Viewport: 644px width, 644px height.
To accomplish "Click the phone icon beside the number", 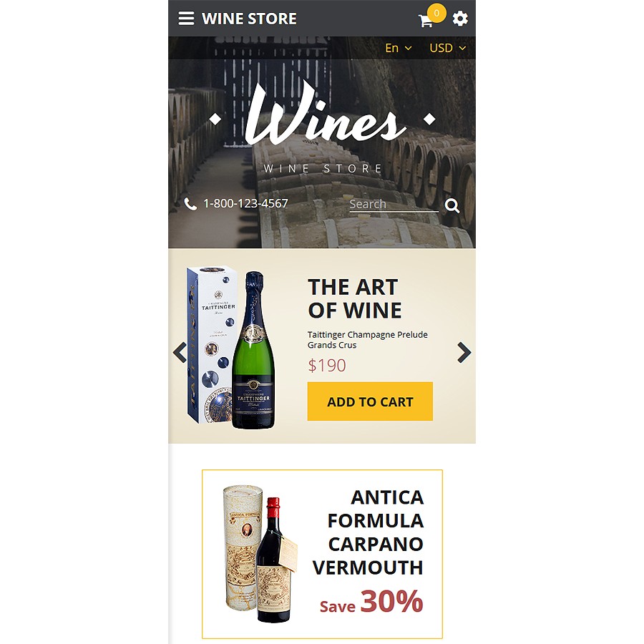I will coord(190,204).
